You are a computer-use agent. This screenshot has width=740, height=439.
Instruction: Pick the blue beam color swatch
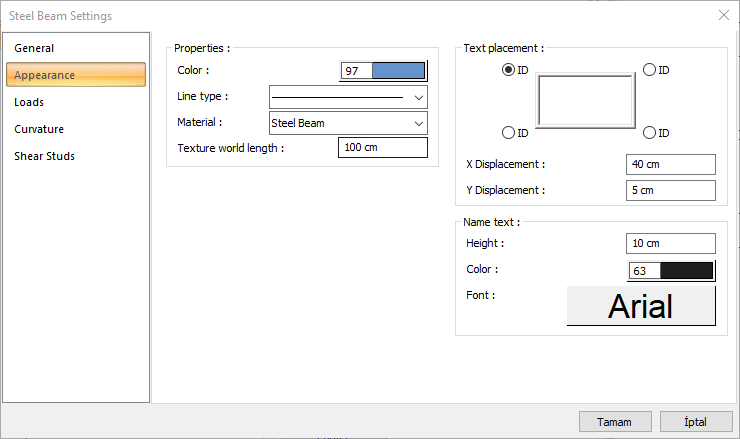[398, 71]
